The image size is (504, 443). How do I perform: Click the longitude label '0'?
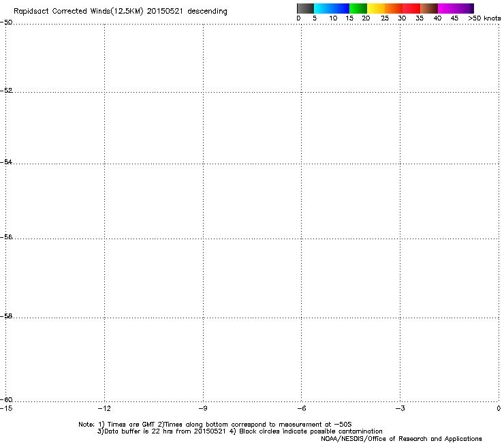coord(499,408)
